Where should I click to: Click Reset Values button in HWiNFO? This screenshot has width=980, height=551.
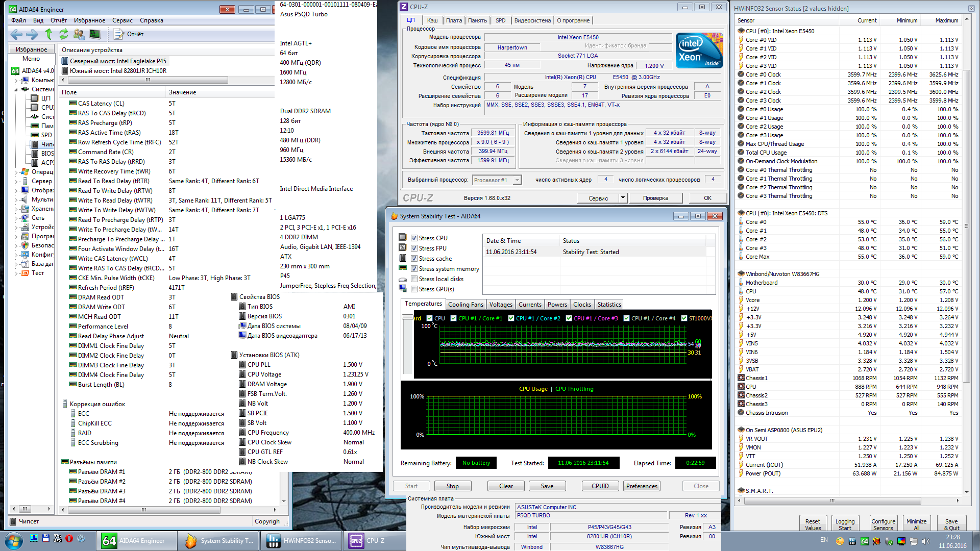click(x=813, y=524)
